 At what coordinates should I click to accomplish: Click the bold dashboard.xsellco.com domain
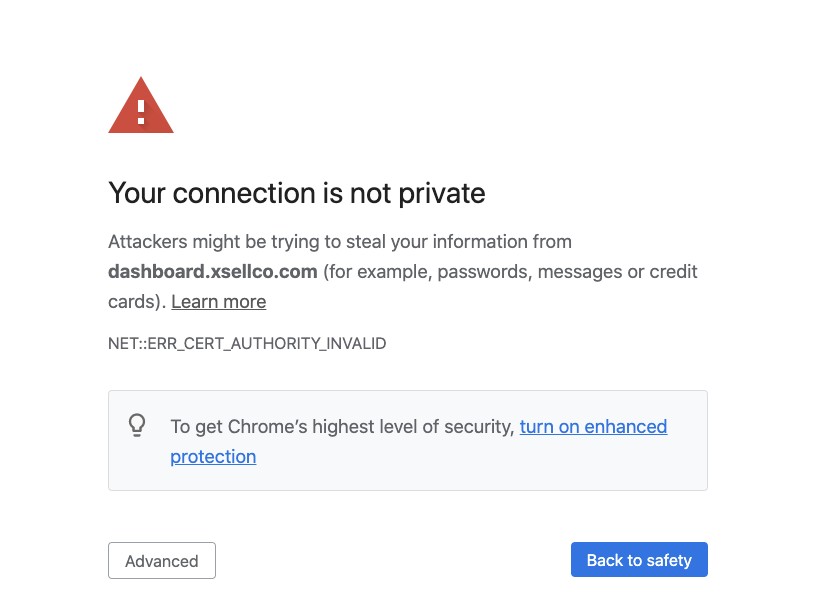[213, 272]
